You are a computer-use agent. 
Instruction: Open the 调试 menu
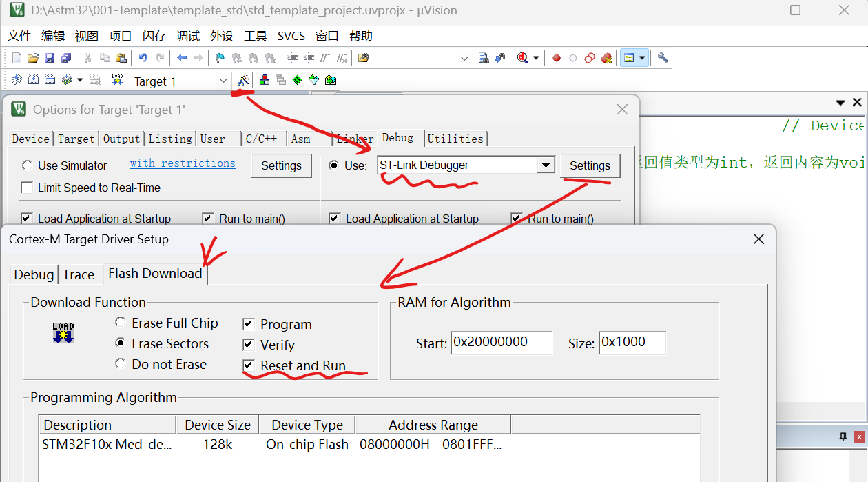click(188, 36)
